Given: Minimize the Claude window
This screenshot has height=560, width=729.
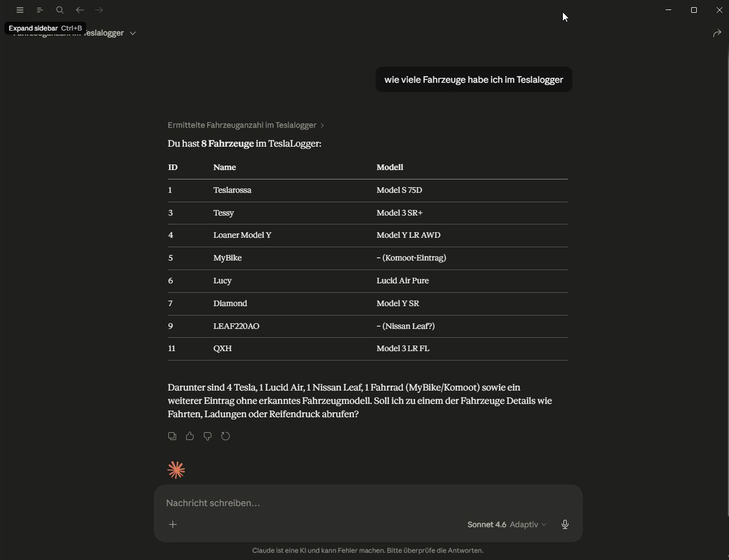Looking at the screenshot, I should point(668,10).
